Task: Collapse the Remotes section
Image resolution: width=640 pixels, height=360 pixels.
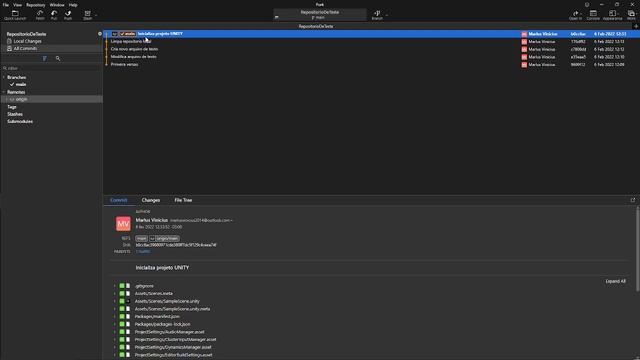Action: click(4, 92)
